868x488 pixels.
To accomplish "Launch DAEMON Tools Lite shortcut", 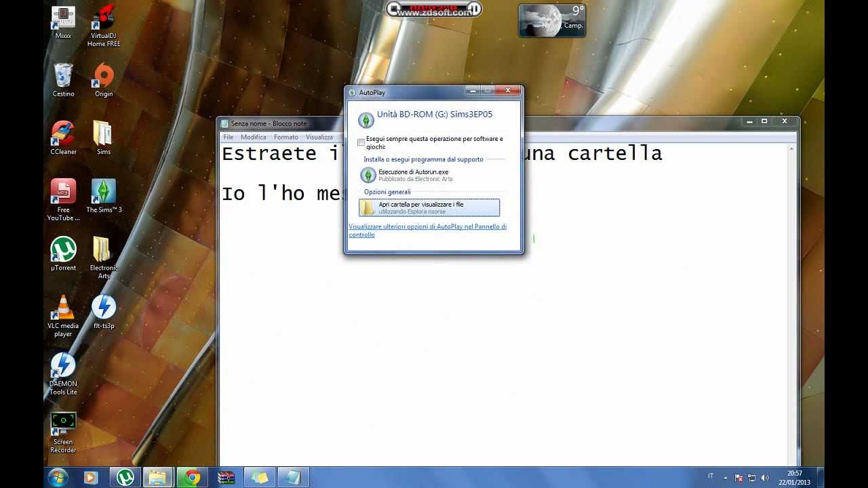I will coord(63,374).
